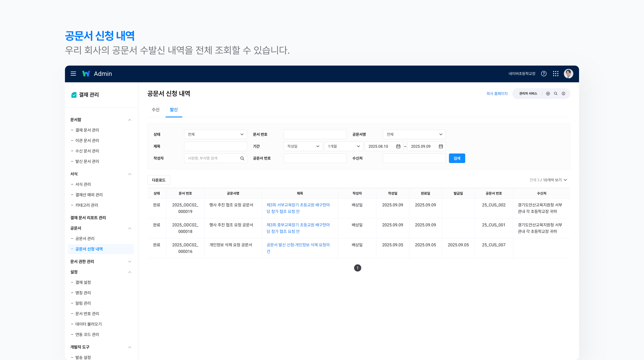Select 공문서 관리 in sidebar
The width and height of the screenshot is (644, 360).
point(85,238)
